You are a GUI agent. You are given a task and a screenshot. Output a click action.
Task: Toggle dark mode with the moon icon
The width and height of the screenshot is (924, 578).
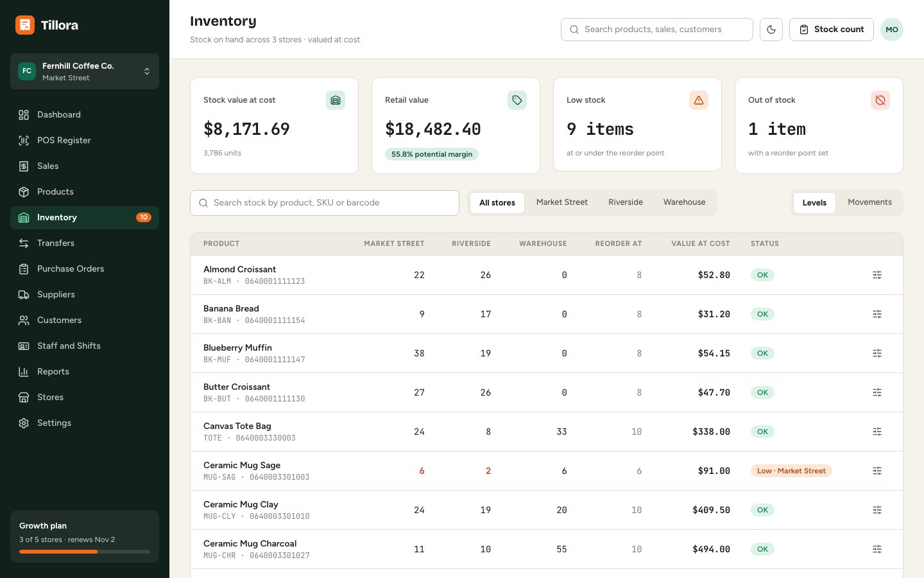pos(771,30)
